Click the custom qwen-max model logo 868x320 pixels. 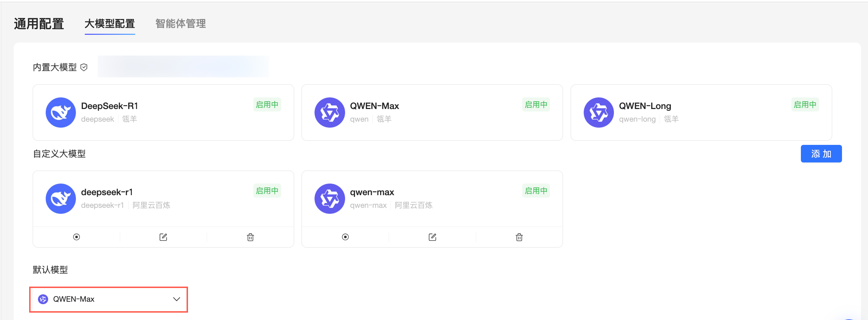click(330, 199)
